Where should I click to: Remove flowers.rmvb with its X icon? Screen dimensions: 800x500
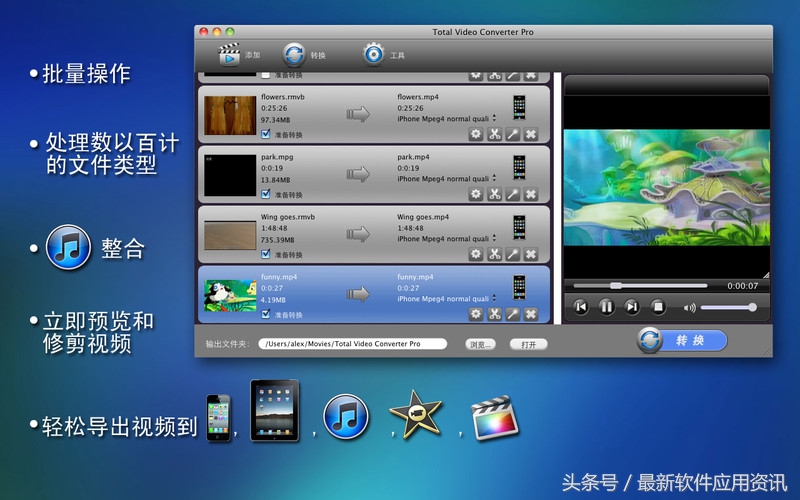pyautogui.click(x=531, y=134)
